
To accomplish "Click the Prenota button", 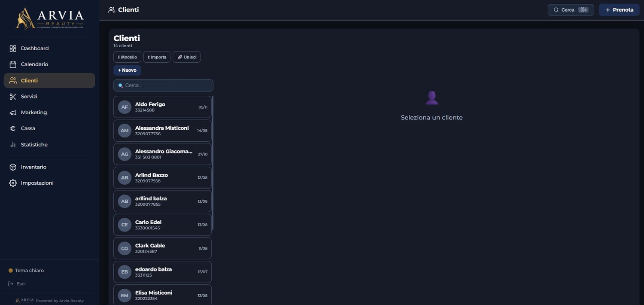I will click(619, 10).
